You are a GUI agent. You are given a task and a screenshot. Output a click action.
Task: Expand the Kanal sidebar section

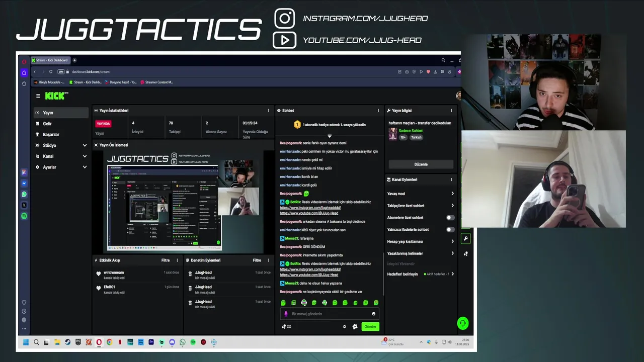click(x=85, y=156)
